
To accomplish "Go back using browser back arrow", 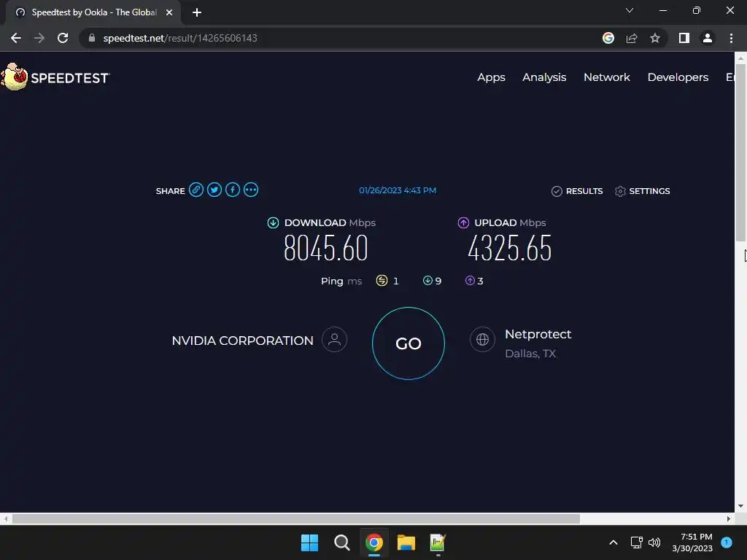I will pyautogui.click(x=16, y=38).
